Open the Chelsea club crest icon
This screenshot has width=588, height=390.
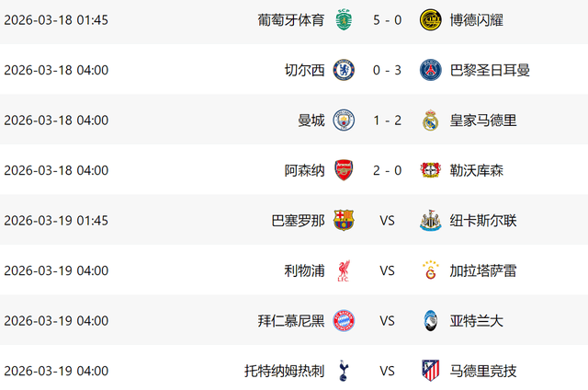click(x=344, y=70)
